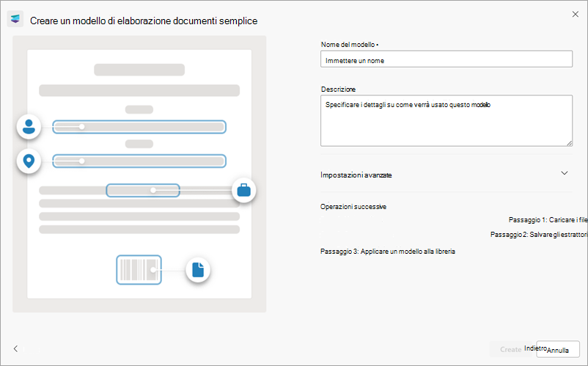Click the document file icon in the illustration
Image resolution: width=588 pixels, height=366 pixels.
coord(198,270)
